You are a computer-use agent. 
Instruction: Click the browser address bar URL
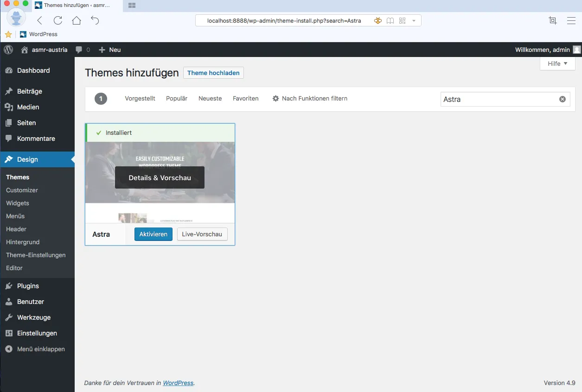click(284, 20)
